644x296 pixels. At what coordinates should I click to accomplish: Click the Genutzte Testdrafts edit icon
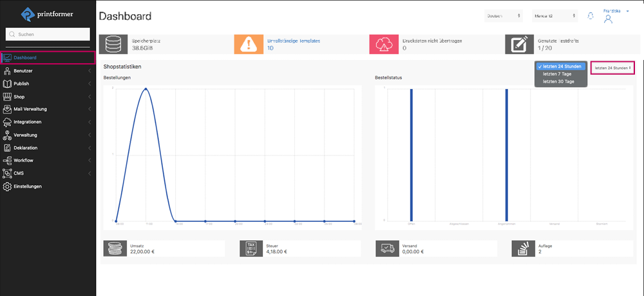[518, 44]
